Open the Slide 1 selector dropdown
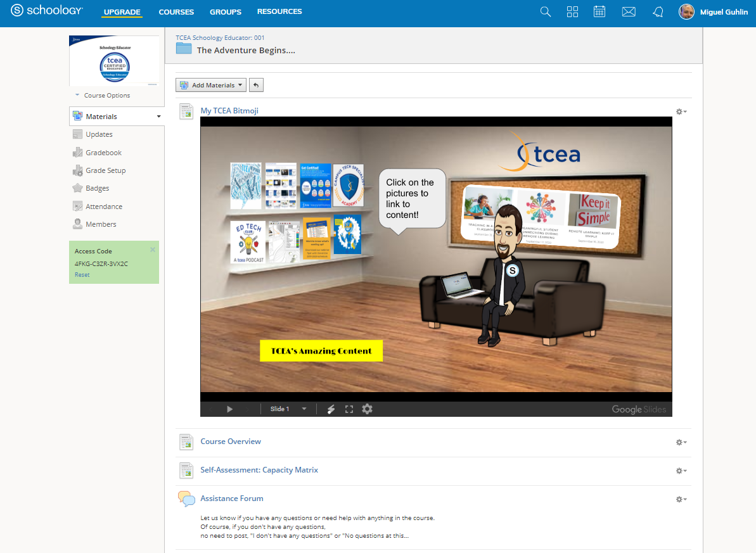756x553 pixels. coord(288,409)
